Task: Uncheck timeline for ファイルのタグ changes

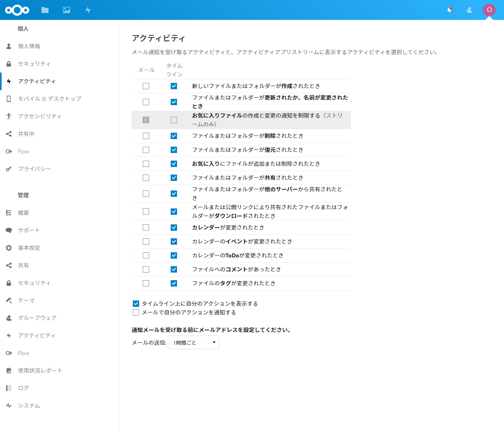Action: pos(174,283)
